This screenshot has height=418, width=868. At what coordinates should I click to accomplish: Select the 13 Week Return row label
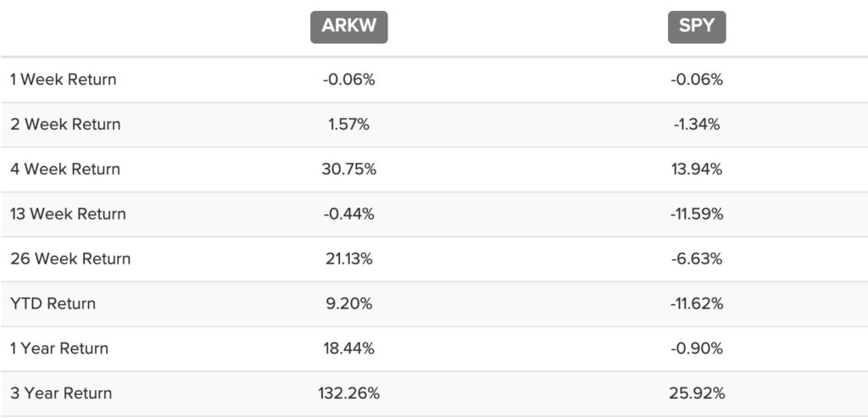[68, 215]
